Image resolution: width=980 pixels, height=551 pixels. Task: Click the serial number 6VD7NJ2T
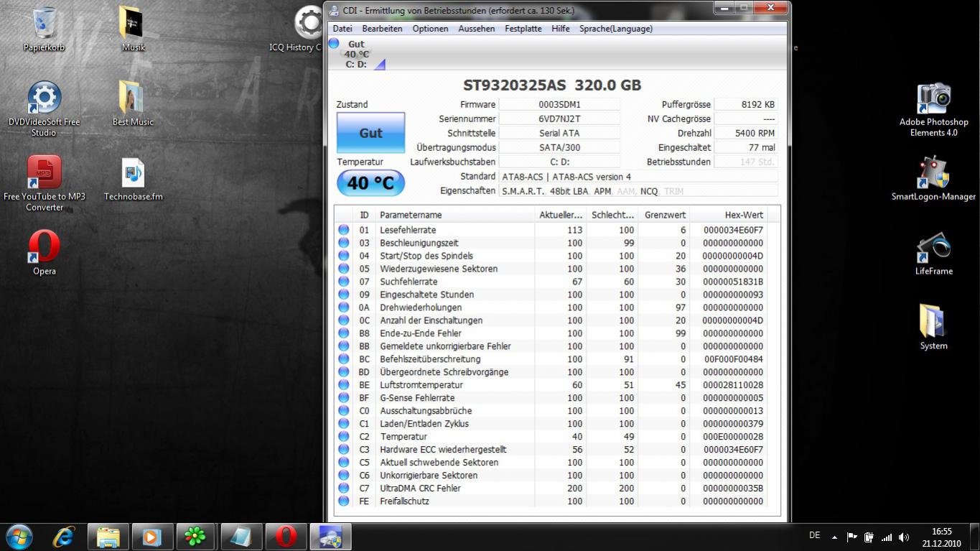(559, 119)
